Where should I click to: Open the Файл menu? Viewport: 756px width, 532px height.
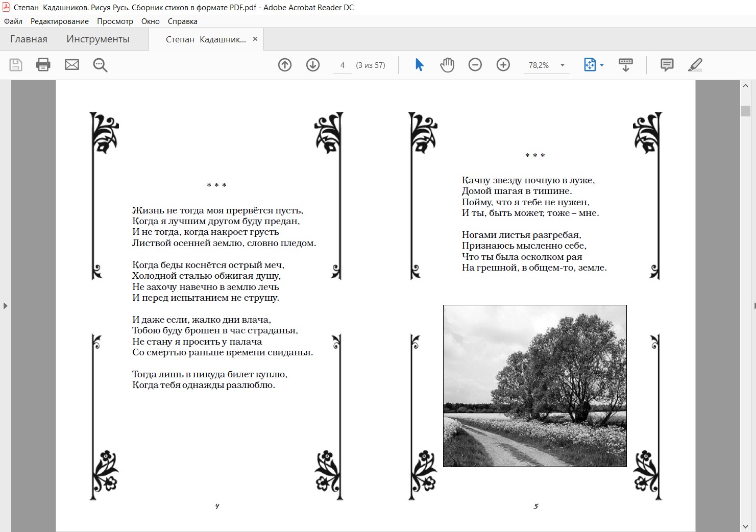(x=13, y=21)
